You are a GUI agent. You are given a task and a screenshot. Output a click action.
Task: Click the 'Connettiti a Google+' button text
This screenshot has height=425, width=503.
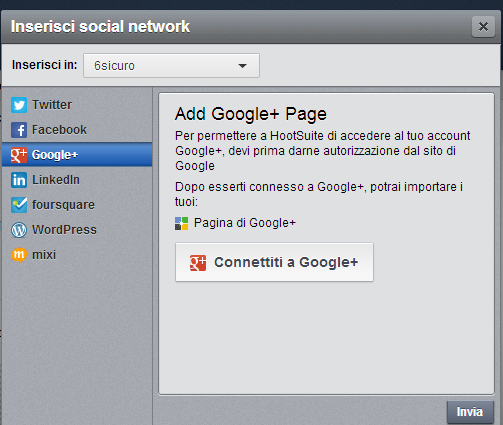click(x=286, y=262)
